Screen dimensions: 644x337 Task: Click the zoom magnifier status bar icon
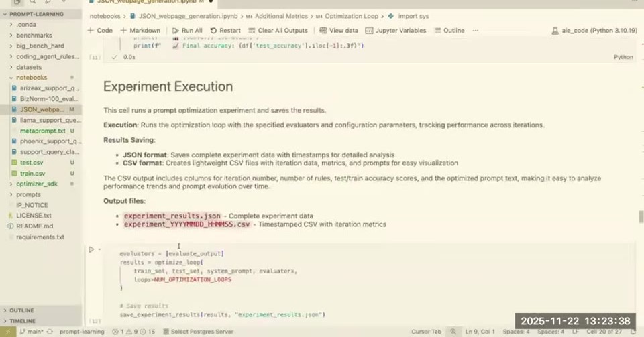[x=453, y=332]
